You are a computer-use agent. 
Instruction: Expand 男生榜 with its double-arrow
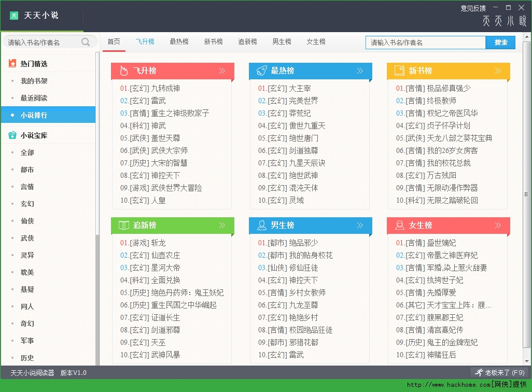tap(360, 225)
